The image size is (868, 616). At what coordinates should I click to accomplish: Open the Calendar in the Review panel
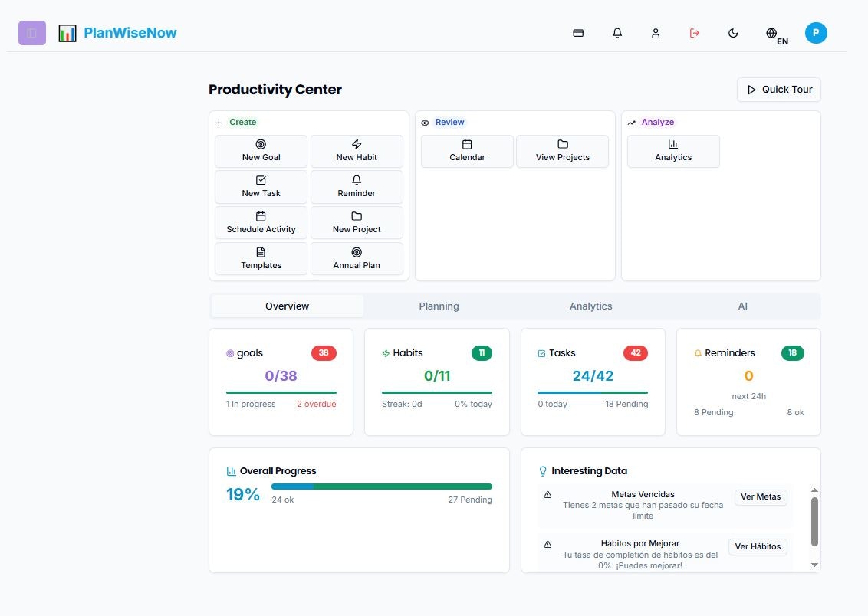(467, 151)
